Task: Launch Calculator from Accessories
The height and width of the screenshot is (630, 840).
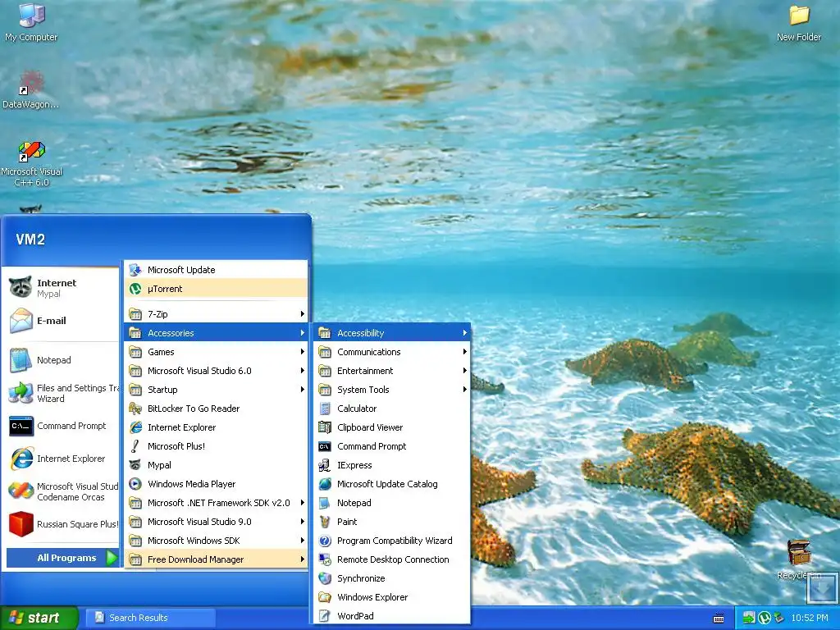Action: pos(392,409)
